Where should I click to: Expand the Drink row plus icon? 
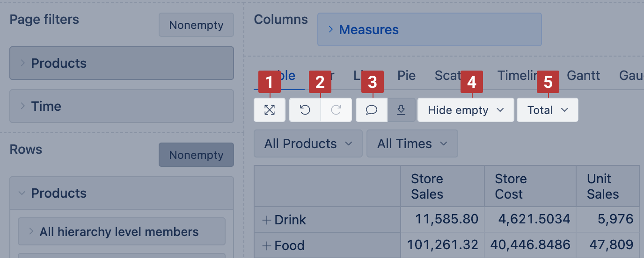tap(267, 220)
